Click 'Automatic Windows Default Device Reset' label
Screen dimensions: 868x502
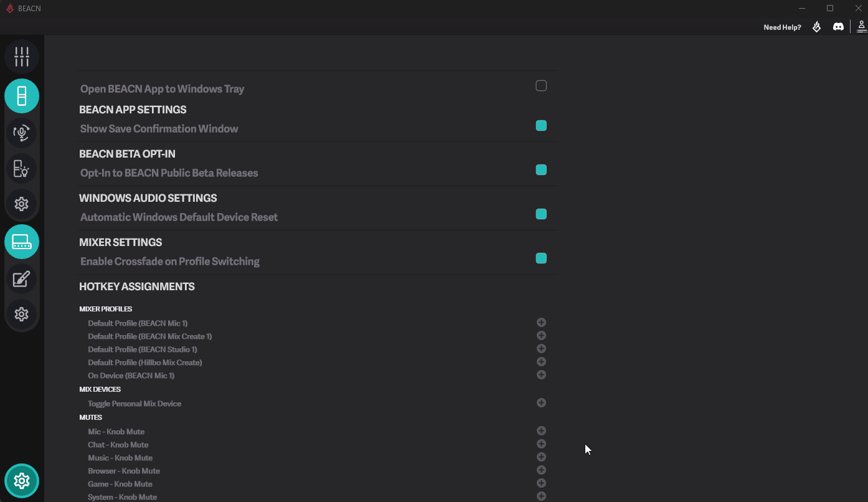pos(179,217)
